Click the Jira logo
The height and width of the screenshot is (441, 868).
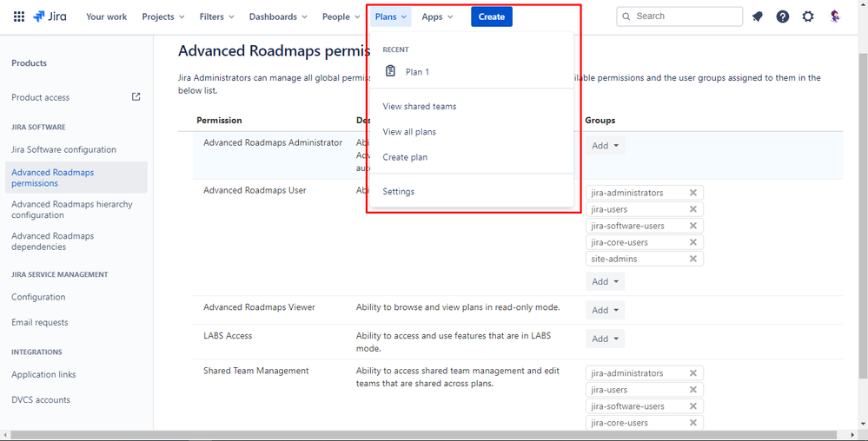pos(50,16)
